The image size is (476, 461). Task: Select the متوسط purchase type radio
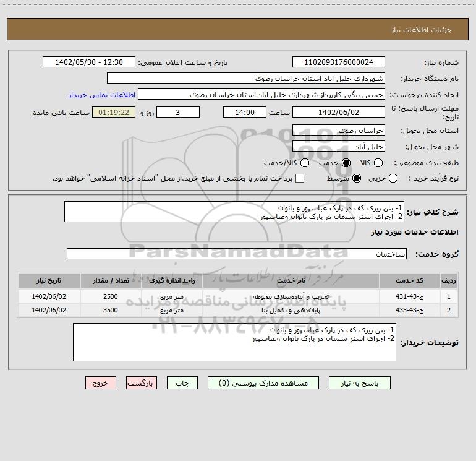tap(357, 178)
